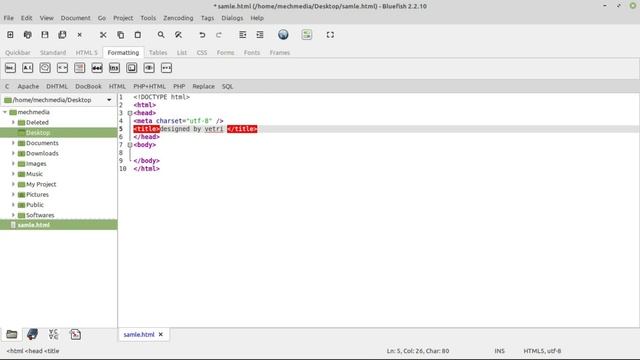The height and width of the screenshot is (360, 640).
Task: Insert code tag with the <> icon
Action: point(62,68)
